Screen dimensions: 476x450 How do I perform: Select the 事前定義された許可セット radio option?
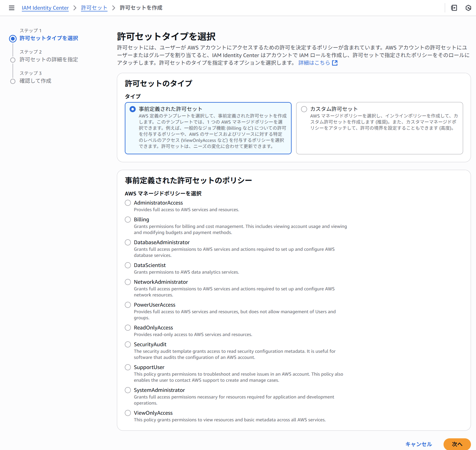pyautogui.click(x=133, y=109)
